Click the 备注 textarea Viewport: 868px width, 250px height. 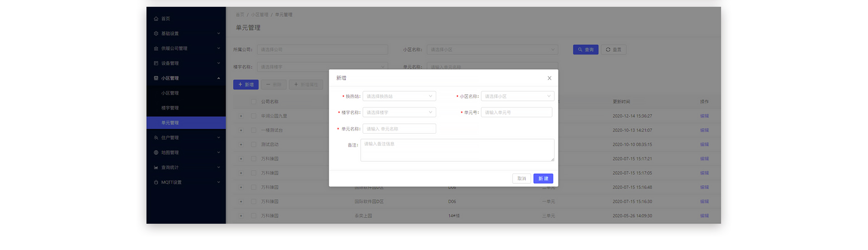click(x=457, y=150)
